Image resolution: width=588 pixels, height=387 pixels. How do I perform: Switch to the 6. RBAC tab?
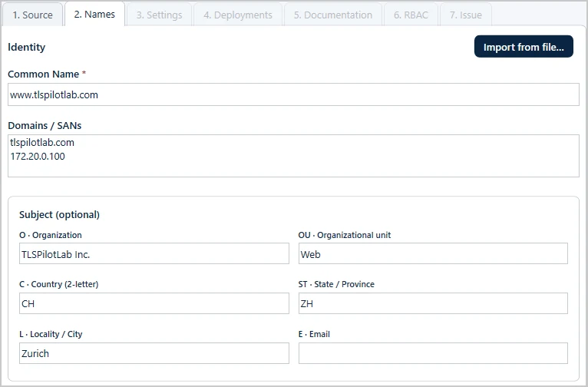pos(411,15)
